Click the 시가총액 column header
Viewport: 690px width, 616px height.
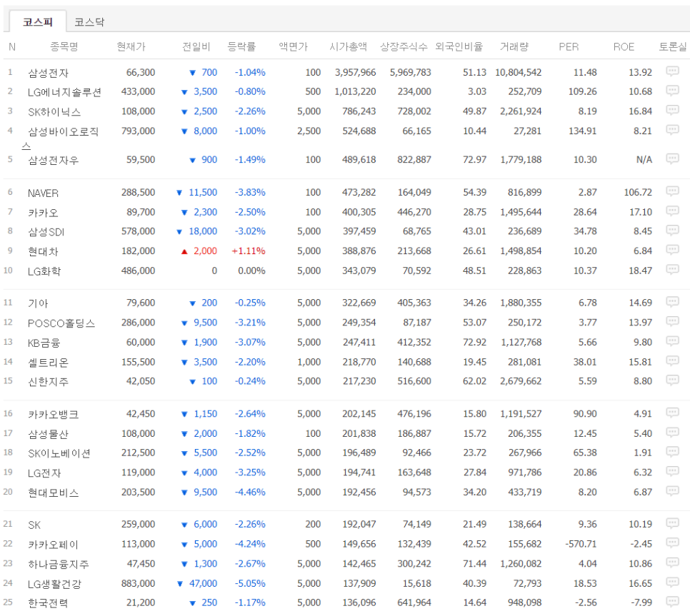(349, 46)
